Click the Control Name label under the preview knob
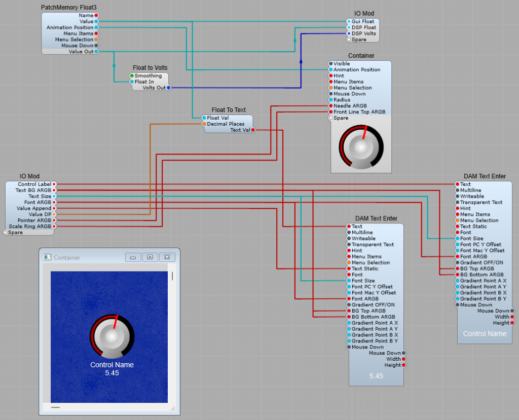Image resolution: width=519 pixels, height=420 pixels. pos(112,365)
